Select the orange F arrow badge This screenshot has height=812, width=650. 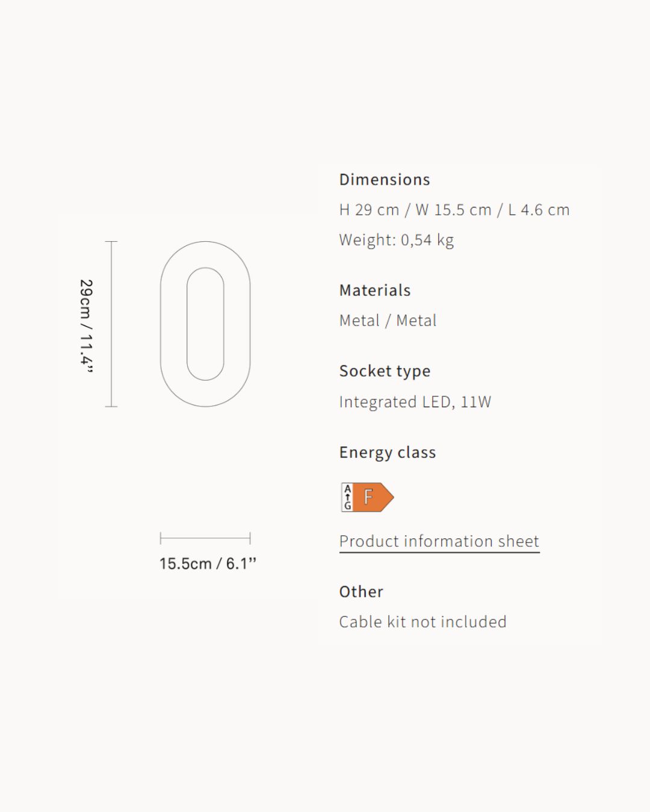373,497
